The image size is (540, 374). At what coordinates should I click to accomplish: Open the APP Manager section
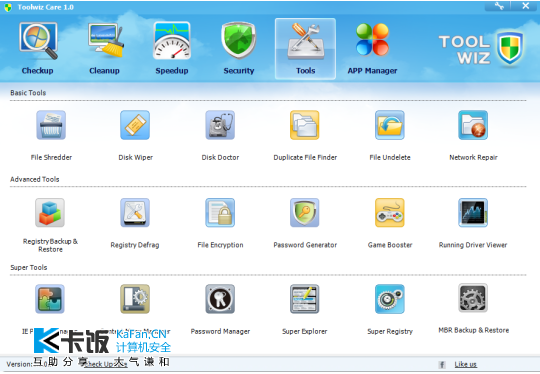pyautogui.click(x=372, y=49)
